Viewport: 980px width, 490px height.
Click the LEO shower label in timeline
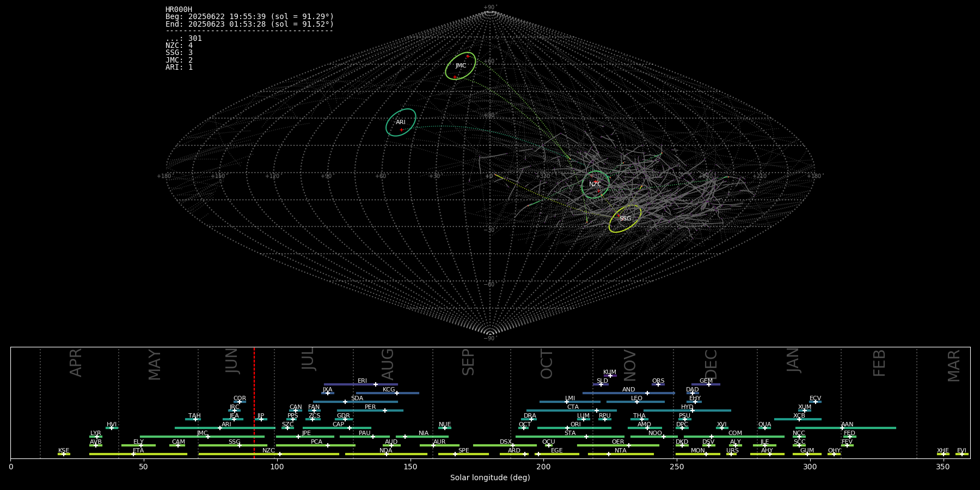coord(636,398)
